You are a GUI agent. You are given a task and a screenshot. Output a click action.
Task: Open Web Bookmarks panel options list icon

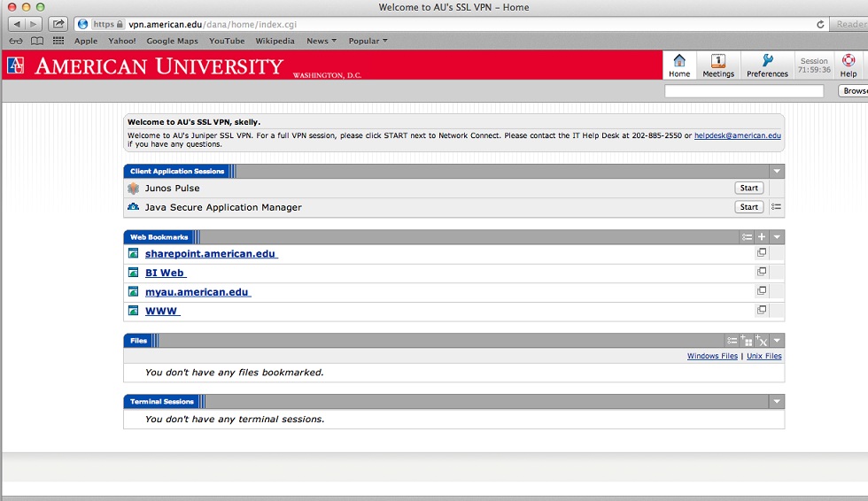(747, 237)
